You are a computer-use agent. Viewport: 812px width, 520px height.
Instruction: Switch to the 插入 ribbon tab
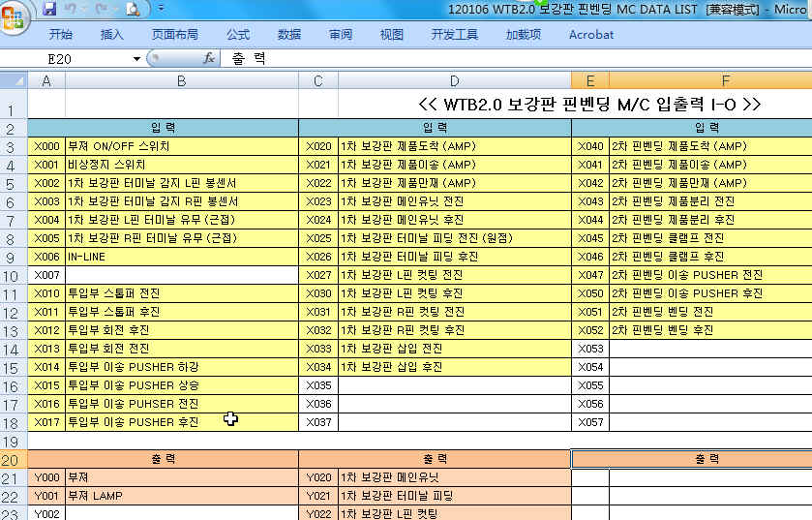[112, 35]
